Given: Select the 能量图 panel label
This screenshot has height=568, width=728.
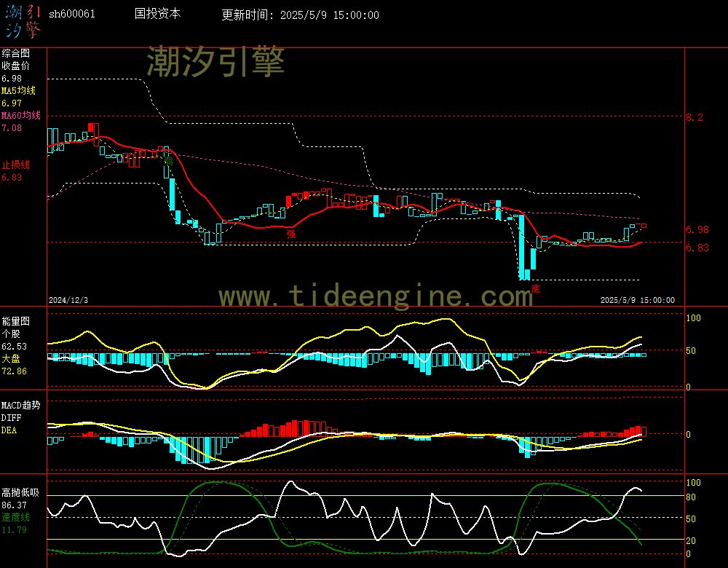Looking at the screenshot, I should point(15,321).
